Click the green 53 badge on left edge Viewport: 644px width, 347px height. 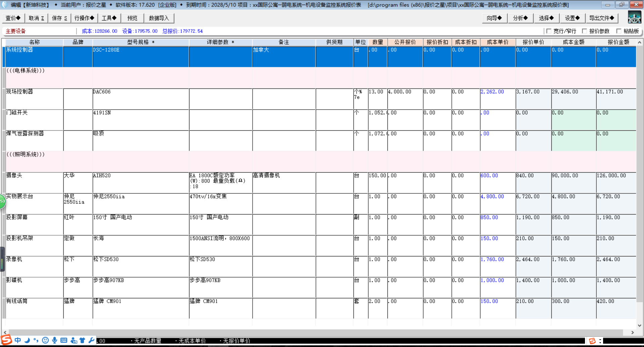2,201
